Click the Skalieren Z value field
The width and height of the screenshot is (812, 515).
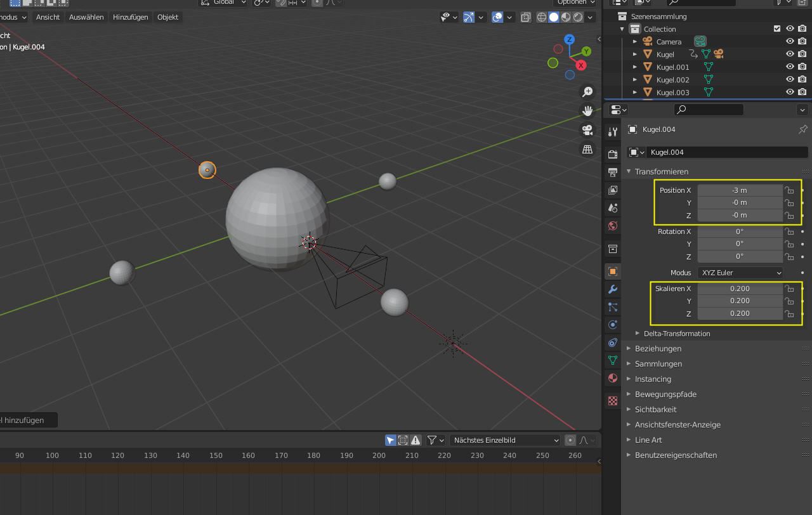tap(740, 313)
